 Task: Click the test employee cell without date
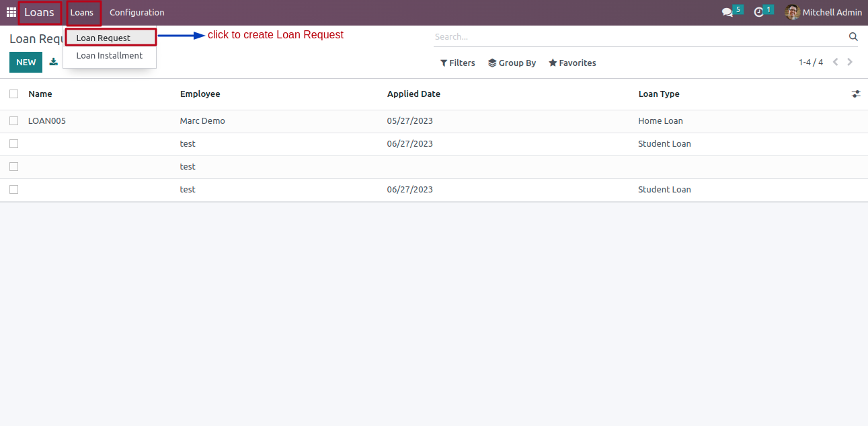[x=188, y=167]
